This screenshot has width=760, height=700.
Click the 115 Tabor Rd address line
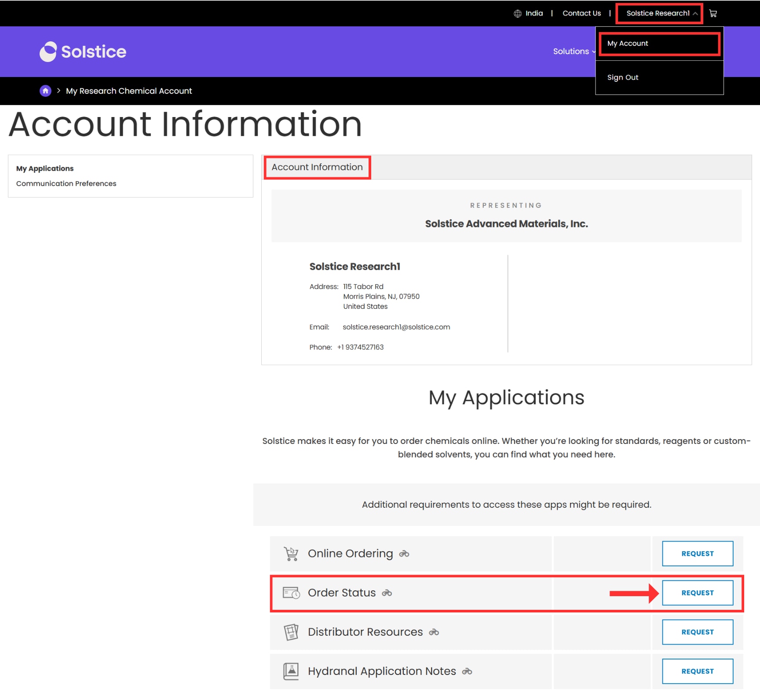(x=363, y=286)
